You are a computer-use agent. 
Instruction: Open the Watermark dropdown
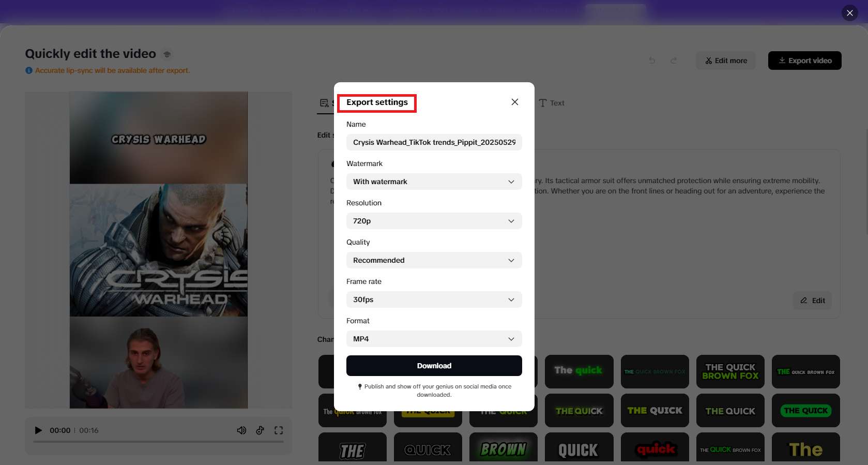[x=434, y=182]
